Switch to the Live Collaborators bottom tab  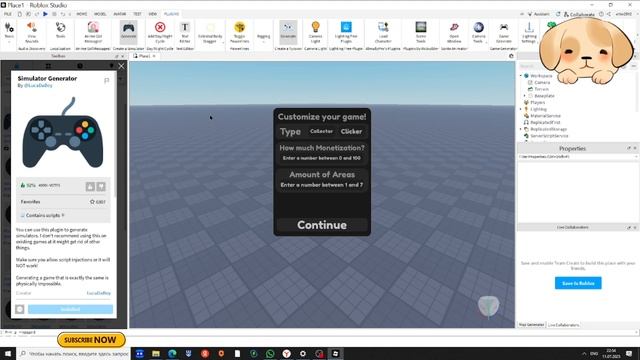click(564, 325)
